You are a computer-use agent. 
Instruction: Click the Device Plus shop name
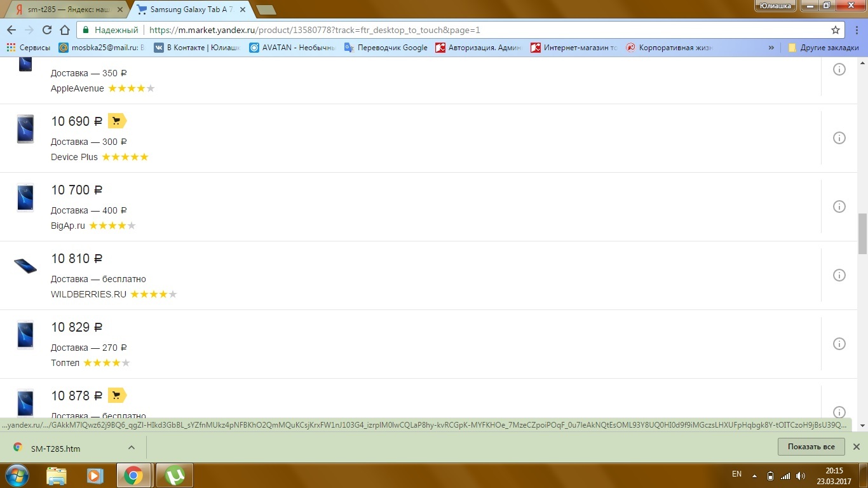74,157
